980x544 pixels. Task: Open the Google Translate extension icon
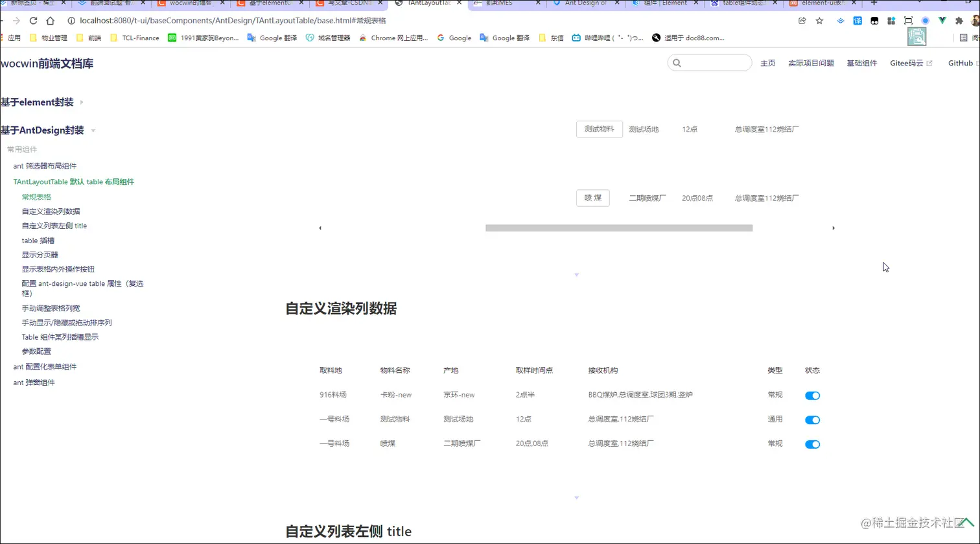(x=857, y=20)
